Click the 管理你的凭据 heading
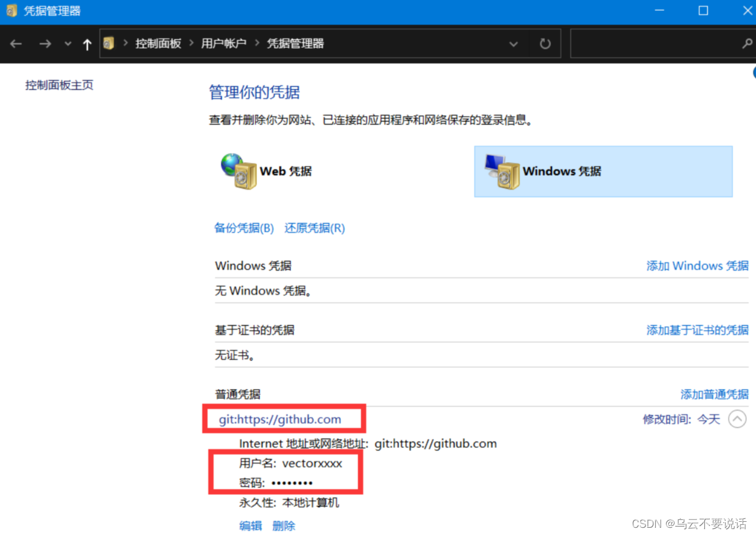The width and height of the screenshot is (756, 535). click(254, 92)
